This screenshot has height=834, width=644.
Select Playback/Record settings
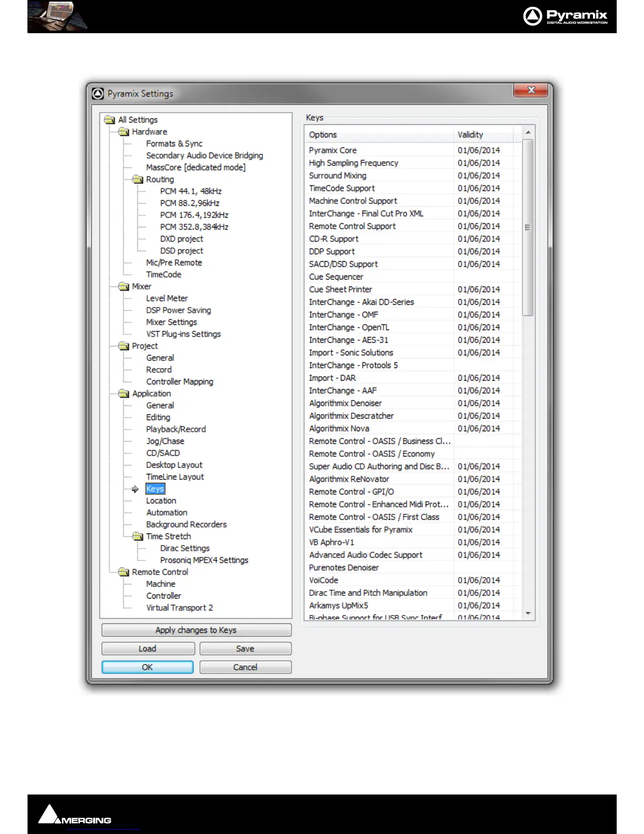176,430
